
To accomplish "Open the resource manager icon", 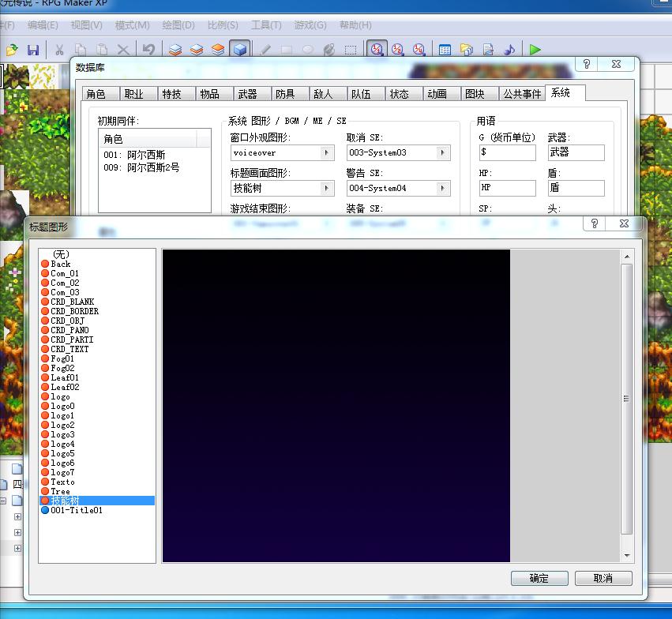I will pyautogui.click(x=466, y=50).
